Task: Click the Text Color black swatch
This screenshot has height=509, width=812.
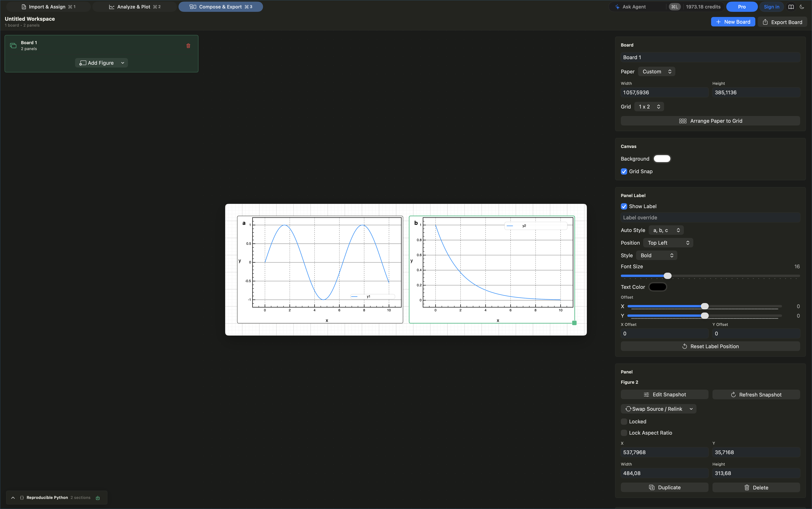Action: (x=657, y=287)
